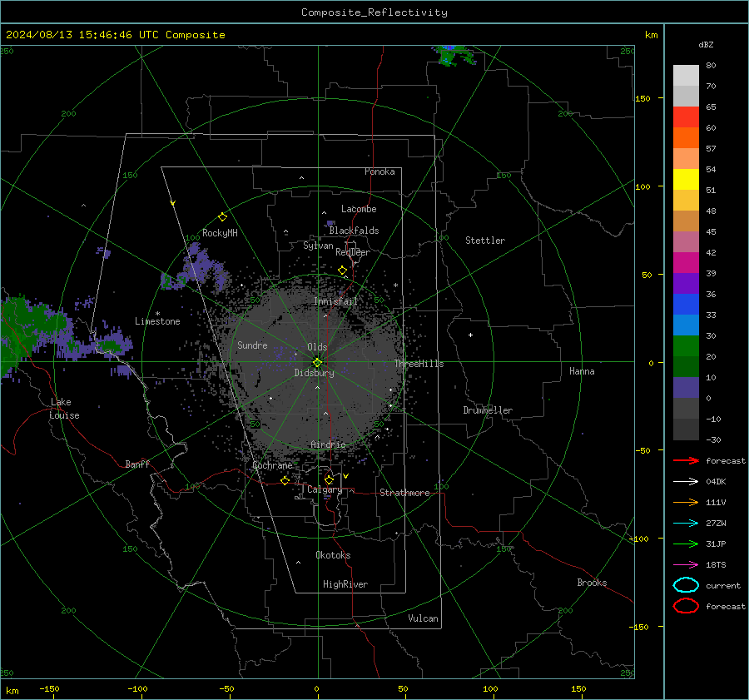Click the red 'forecast' ellipse icon
Screen dimensions: 749x700
tap(686, 606)
